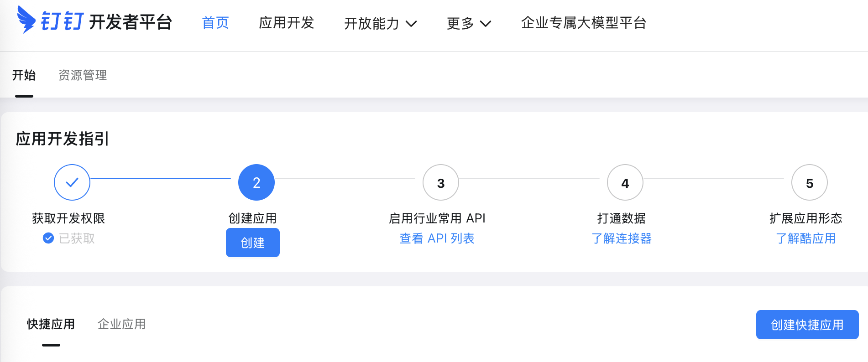Click the 企业专属大模型平台 nav entry
868x362 pixels.
[x=583, y=23]
